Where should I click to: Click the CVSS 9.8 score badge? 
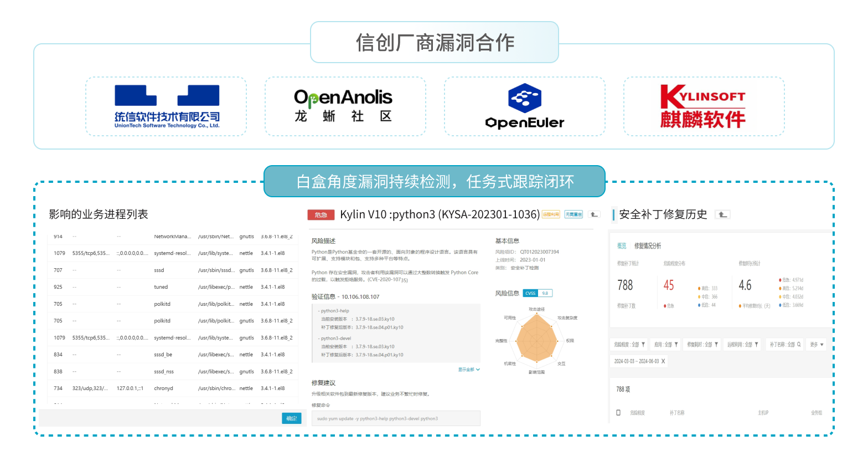point(538,293)
